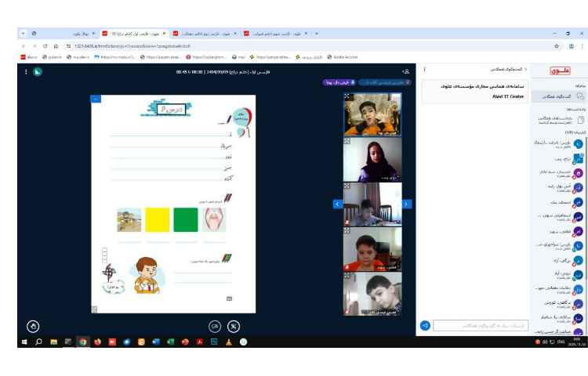Screen dimensions: 588x376
Task: Toggle the users list icon in header
Action: click(x=405, y=71)
